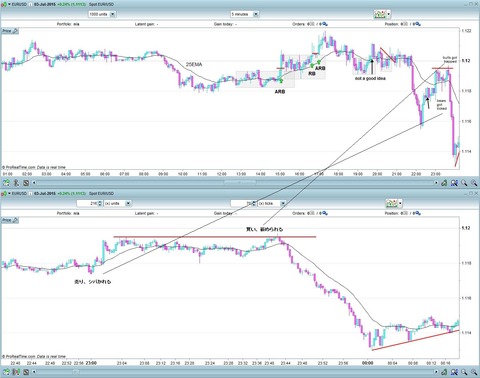This screenshot has height=378, width=480.
Task: Click the 216 quantity field in lower chart
Action: (x=87, y=203)
